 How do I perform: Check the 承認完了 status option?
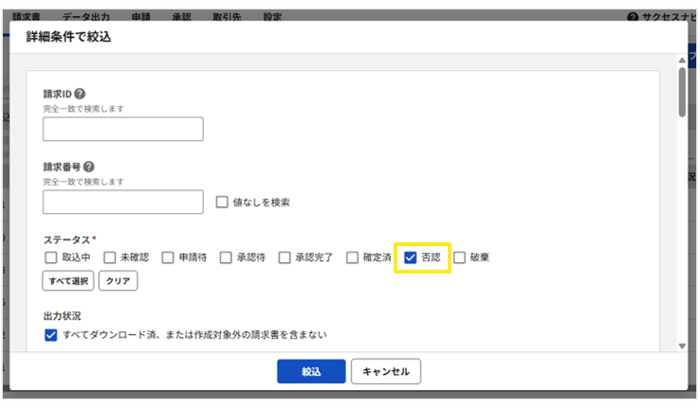285,257
